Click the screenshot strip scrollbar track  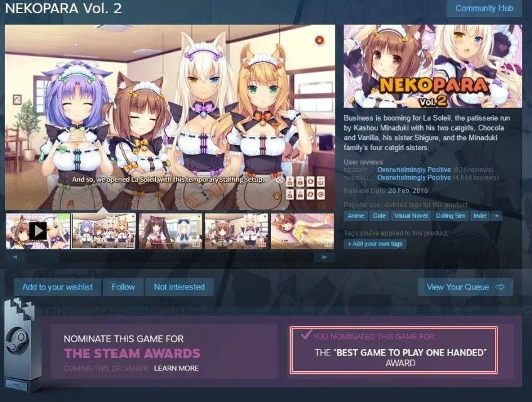click(170, 257)
